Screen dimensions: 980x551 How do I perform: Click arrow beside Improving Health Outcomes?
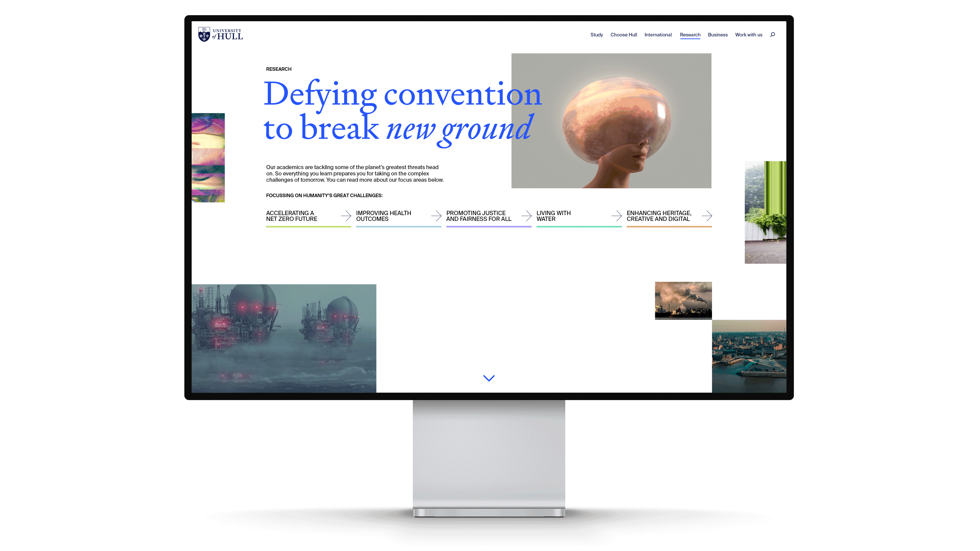point(436,216)
